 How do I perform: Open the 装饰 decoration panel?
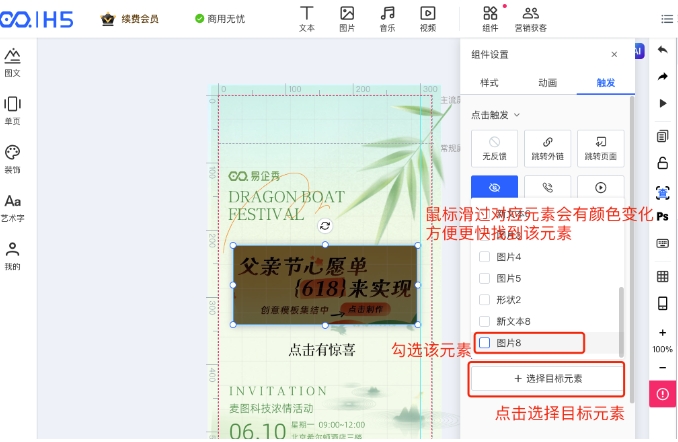tap(13, 159)
